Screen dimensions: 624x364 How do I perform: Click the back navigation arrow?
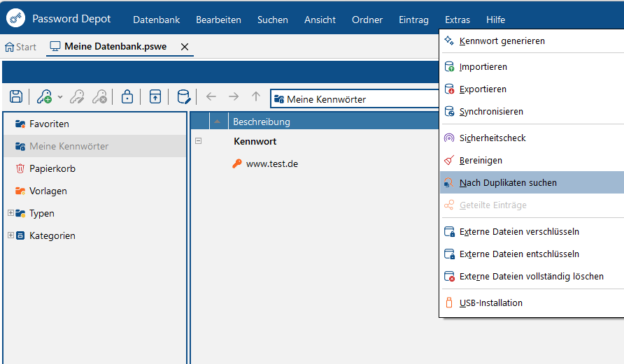click(211, 96)
